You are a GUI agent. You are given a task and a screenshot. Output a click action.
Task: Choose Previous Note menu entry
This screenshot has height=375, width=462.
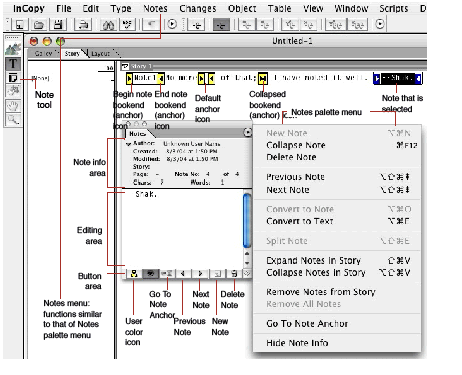click(x=337, y=177)
